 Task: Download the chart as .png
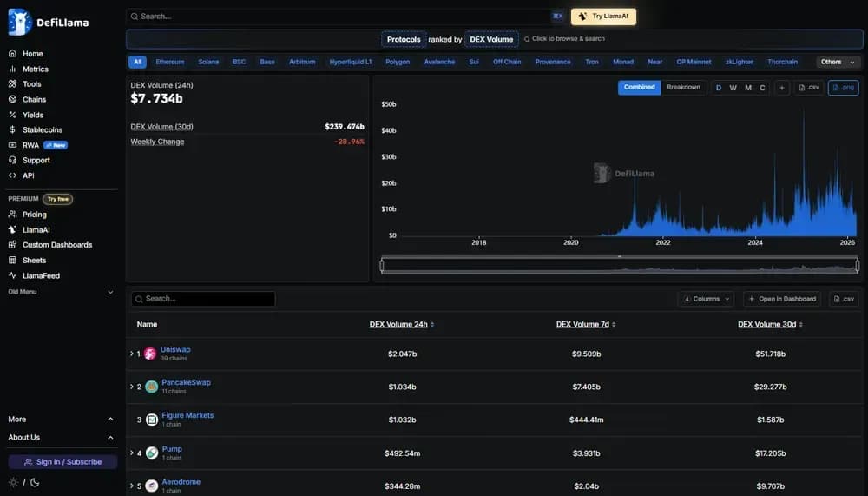843,88
